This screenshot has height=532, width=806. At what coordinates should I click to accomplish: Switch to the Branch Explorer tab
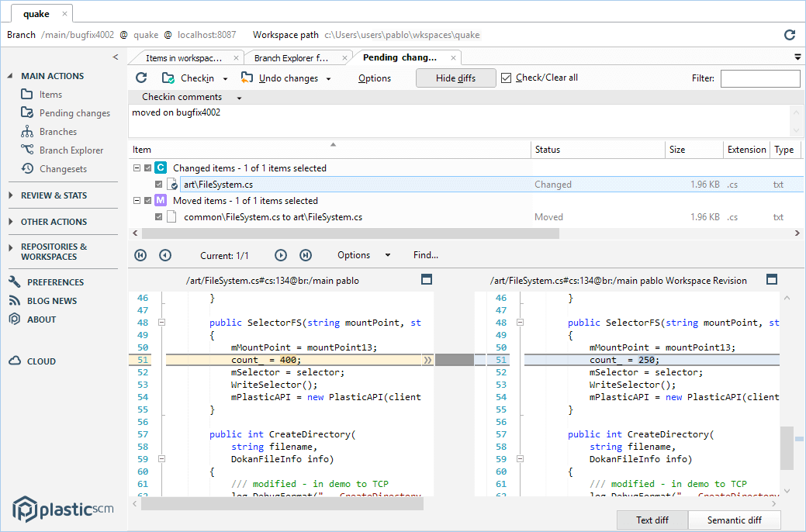291,58
